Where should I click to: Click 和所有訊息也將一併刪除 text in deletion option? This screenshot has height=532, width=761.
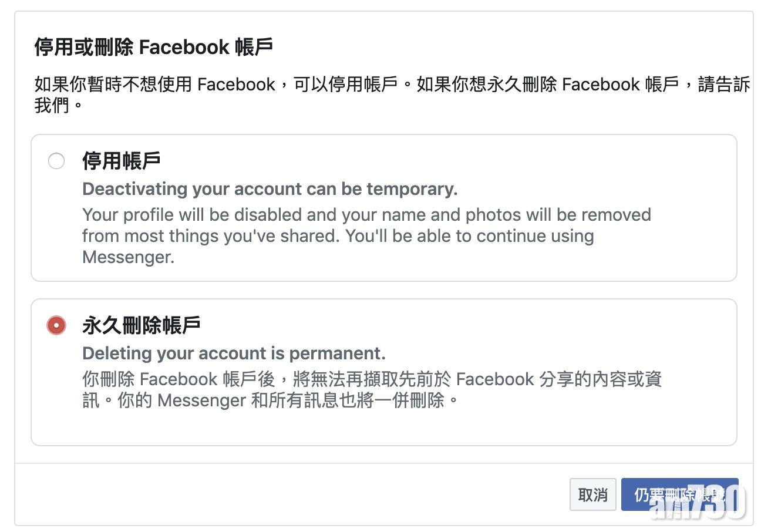[x=348, y=400]
